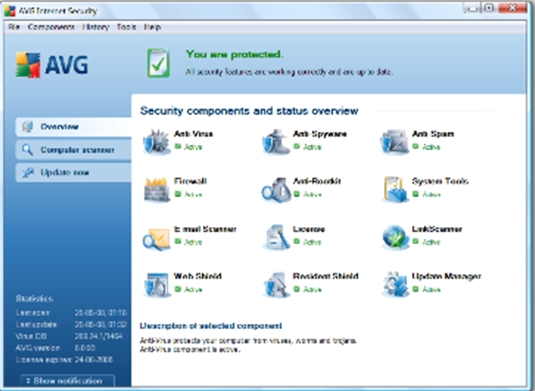Click the Computer scanner magnifier icon
The height and width of the screenshot is (391, 535).
27,150
